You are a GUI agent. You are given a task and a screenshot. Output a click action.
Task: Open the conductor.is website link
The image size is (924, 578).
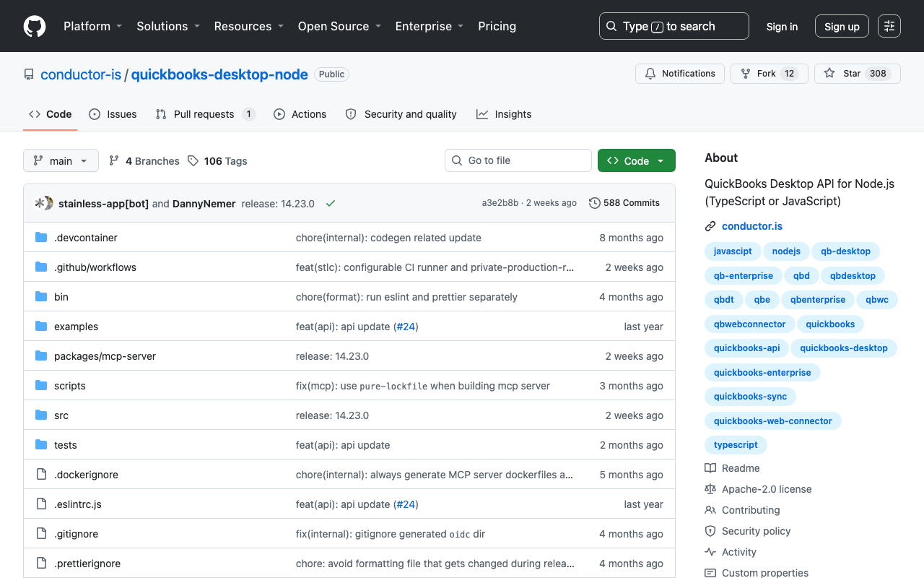[752, 226]
